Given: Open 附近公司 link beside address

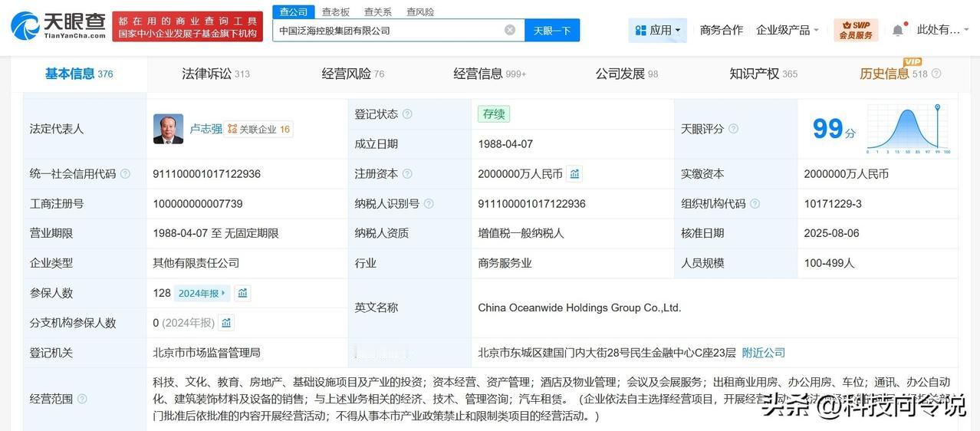Looking at the screenshot, I should 764,353.
